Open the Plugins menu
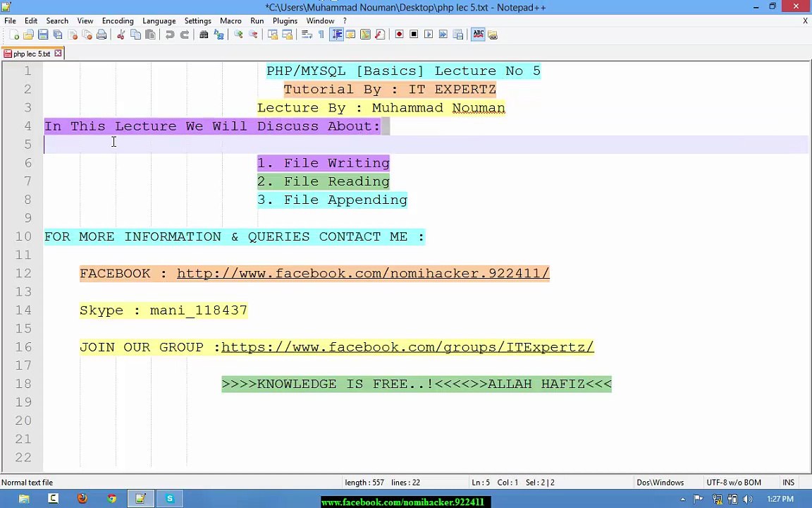 (x=285, y=20)
